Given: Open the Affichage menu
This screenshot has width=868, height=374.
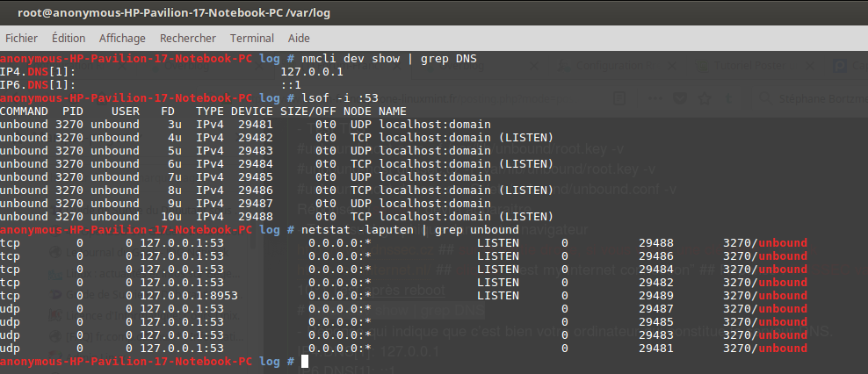Looking at the screenshot, I should pos(122,39).
